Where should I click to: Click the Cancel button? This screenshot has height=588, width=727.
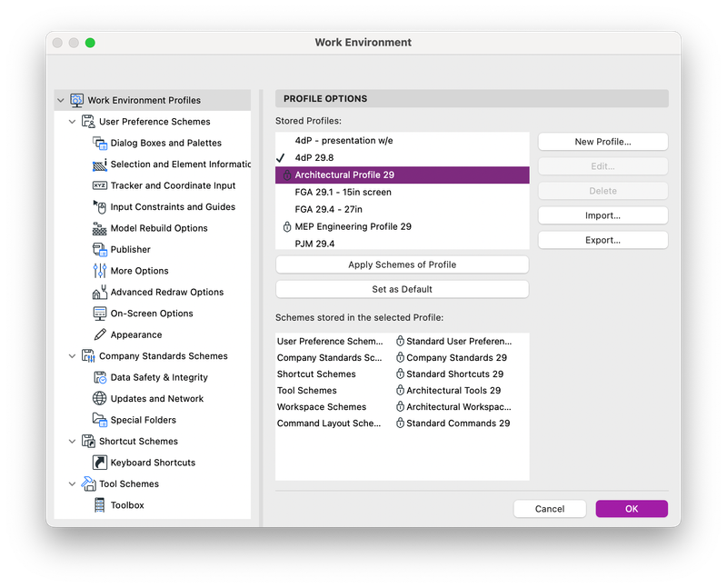tap(550, 509)
